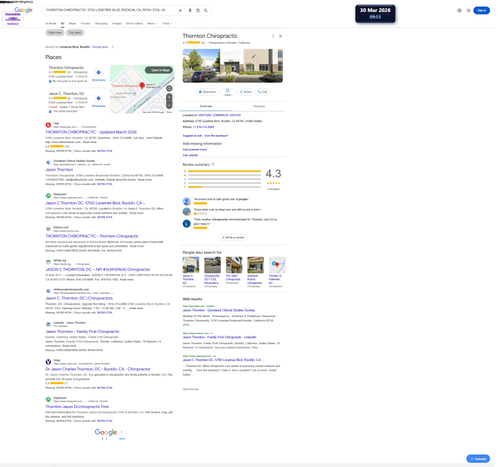The height and width of the screenshot is (467, 500).
Task: Switch to the Short videos tab
Action: click(x=134, y=23)
